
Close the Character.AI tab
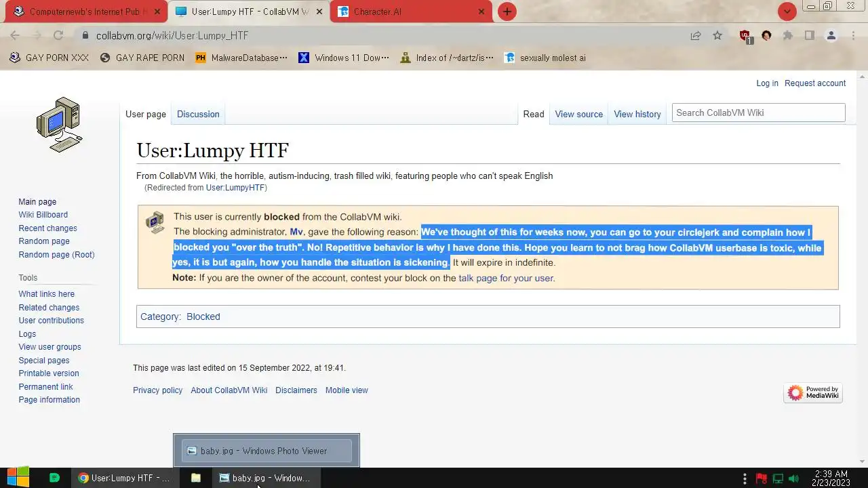[481, 12]
